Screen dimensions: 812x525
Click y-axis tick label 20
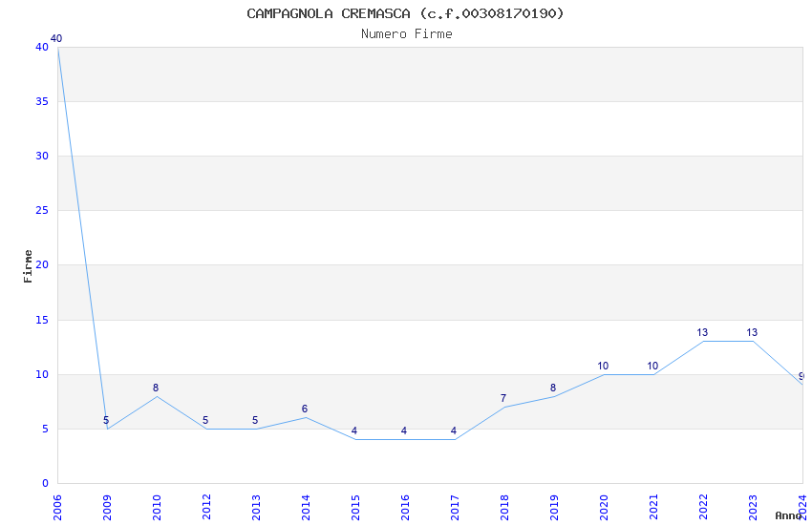(42, 264)
